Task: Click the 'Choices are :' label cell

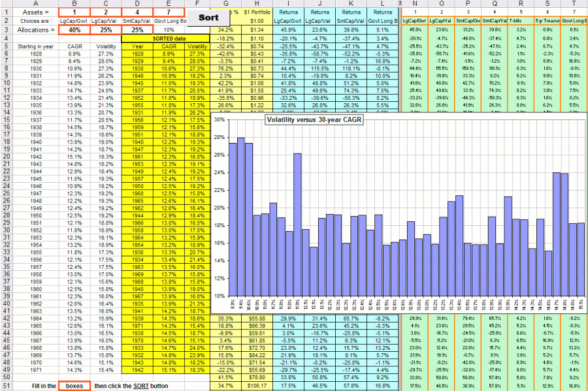Action: (x=36, y=21)
